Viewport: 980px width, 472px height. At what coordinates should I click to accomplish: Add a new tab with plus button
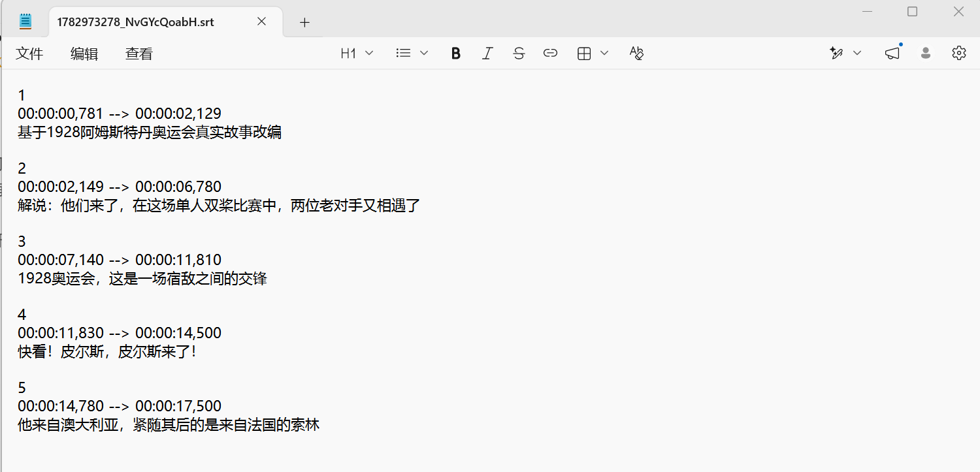[304, 22]
